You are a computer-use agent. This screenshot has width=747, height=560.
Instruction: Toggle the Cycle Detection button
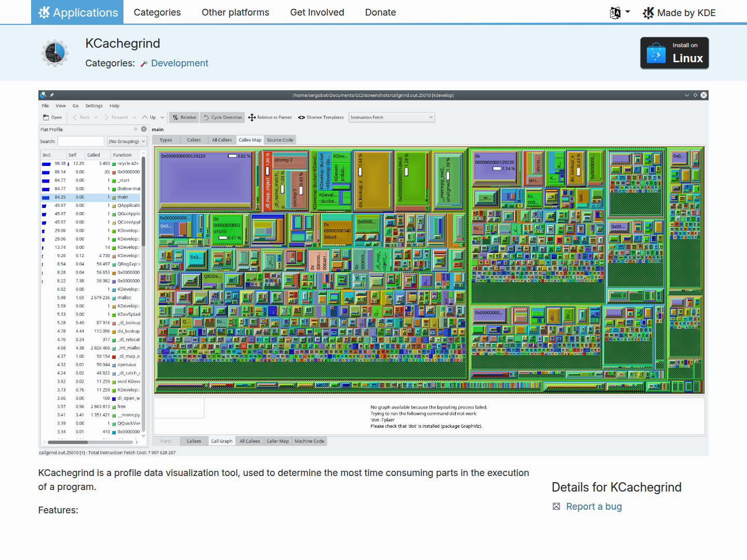pyautogui.click(x=223, y=117)
